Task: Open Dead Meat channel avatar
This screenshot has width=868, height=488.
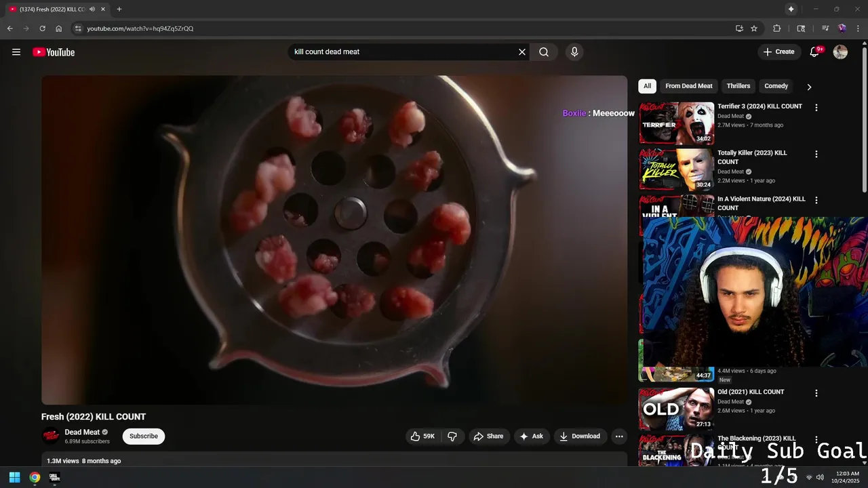Action: (51, 436)
